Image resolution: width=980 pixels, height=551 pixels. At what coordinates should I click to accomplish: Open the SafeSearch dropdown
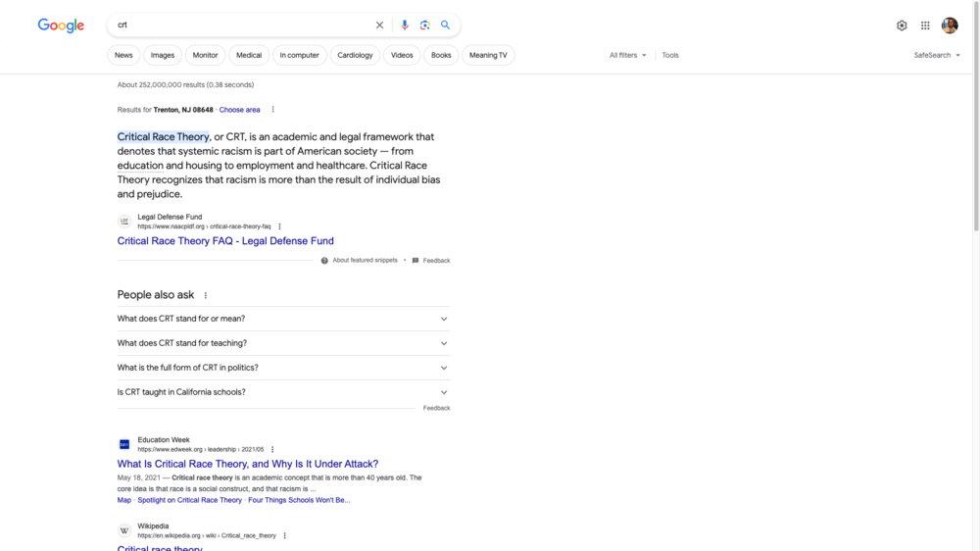coord(937,56)
